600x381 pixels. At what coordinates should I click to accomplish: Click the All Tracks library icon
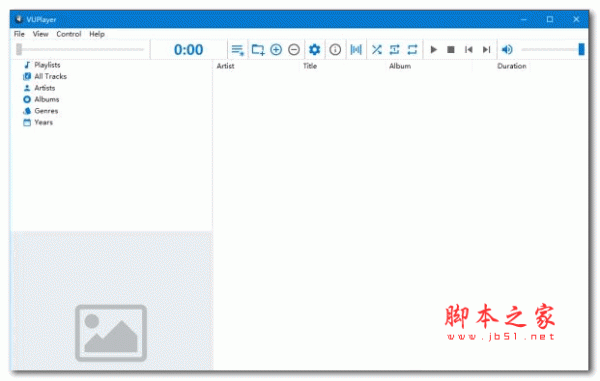[x=27, y=77]
